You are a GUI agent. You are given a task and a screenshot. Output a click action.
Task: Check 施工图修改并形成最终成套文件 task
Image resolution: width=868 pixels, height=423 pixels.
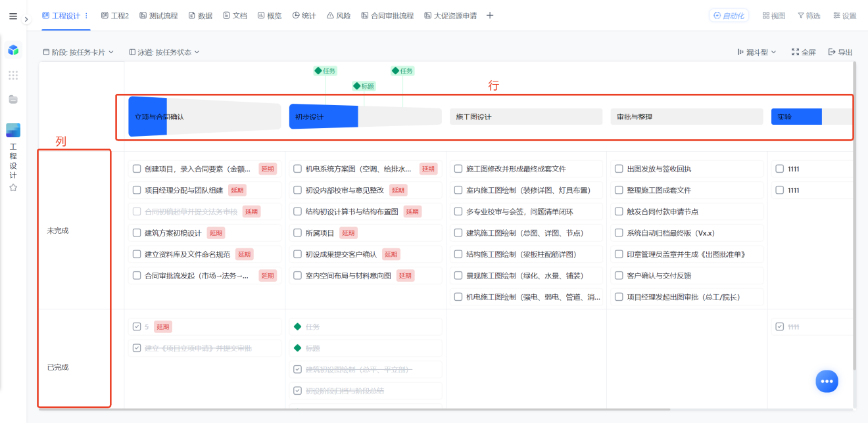458,169
